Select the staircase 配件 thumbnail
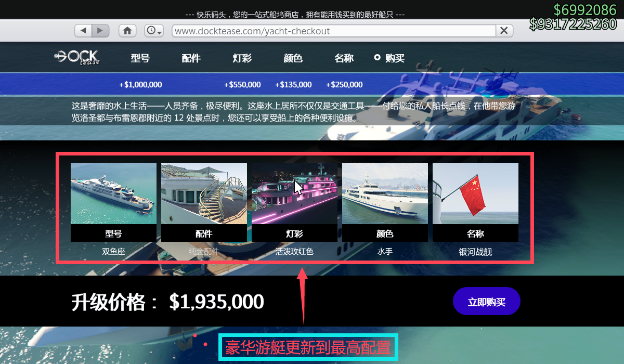624x364 pixels. pyautogui.click(x=204, y=193)
